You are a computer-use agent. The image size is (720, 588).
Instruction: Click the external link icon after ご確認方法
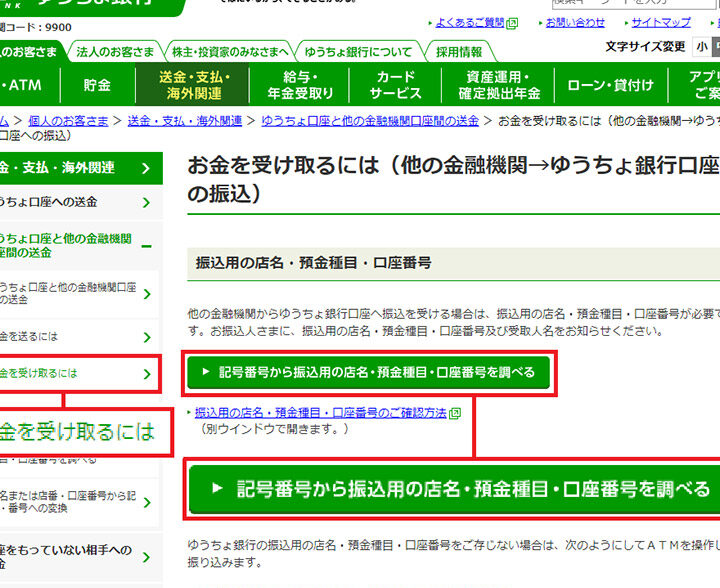pyautogui.click(x=455, y=412)
